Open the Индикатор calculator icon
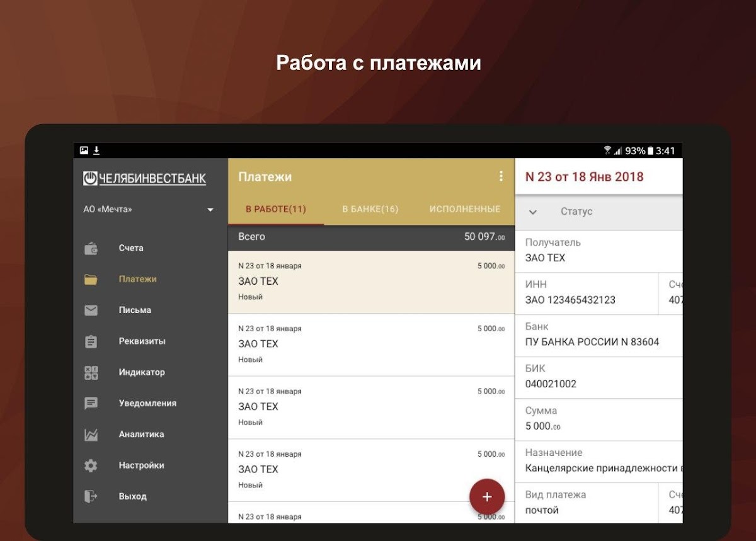 point(91,372)
